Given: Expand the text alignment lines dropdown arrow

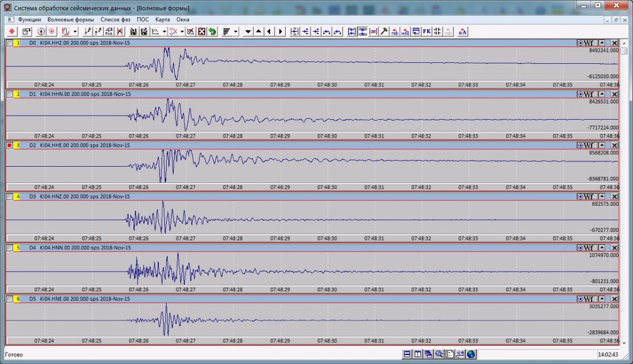Looking at the screenshot, I should [236, 32].
